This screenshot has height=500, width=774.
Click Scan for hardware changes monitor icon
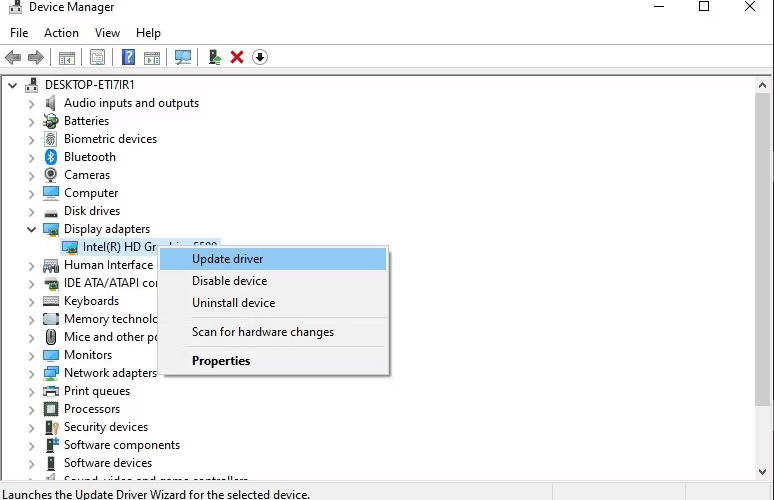click(x=183, y=57)
